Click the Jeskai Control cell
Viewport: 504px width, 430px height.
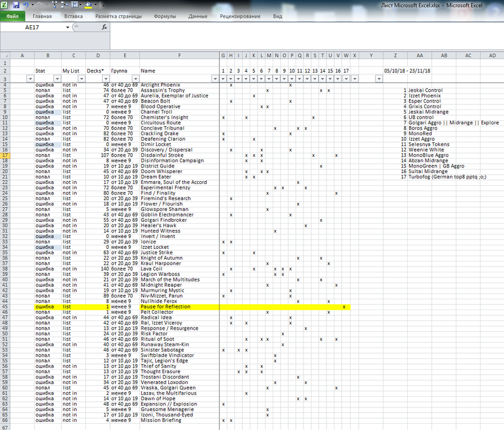pos(425,90)
